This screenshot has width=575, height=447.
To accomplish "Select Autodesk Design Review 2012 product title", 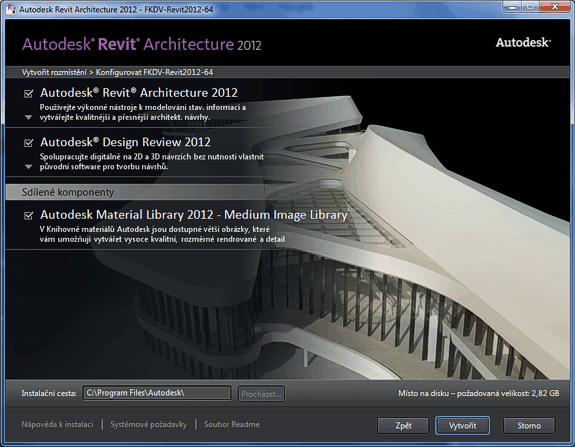I will click(x=125, y=142).
